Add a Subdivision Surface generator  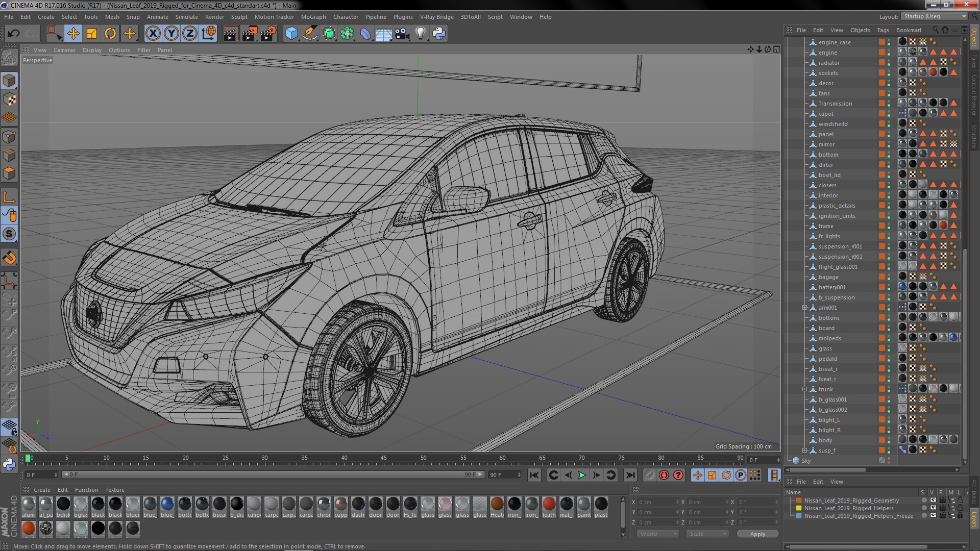tap(329, 34)
